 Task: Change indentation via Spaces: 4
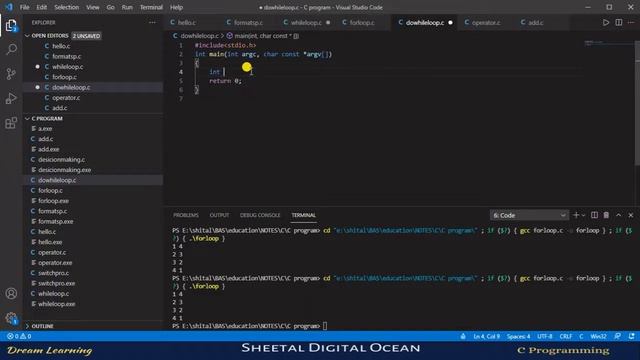tap(518, 336)
